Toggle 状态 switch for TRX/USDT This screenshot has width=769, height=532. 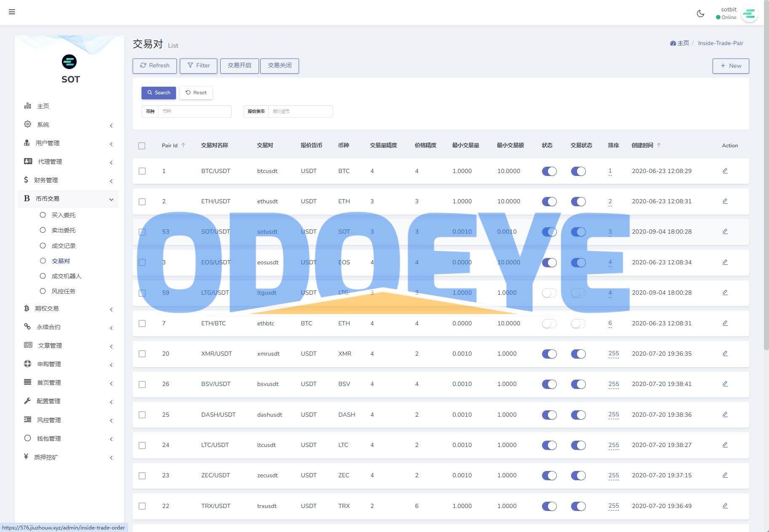(549, 506)
